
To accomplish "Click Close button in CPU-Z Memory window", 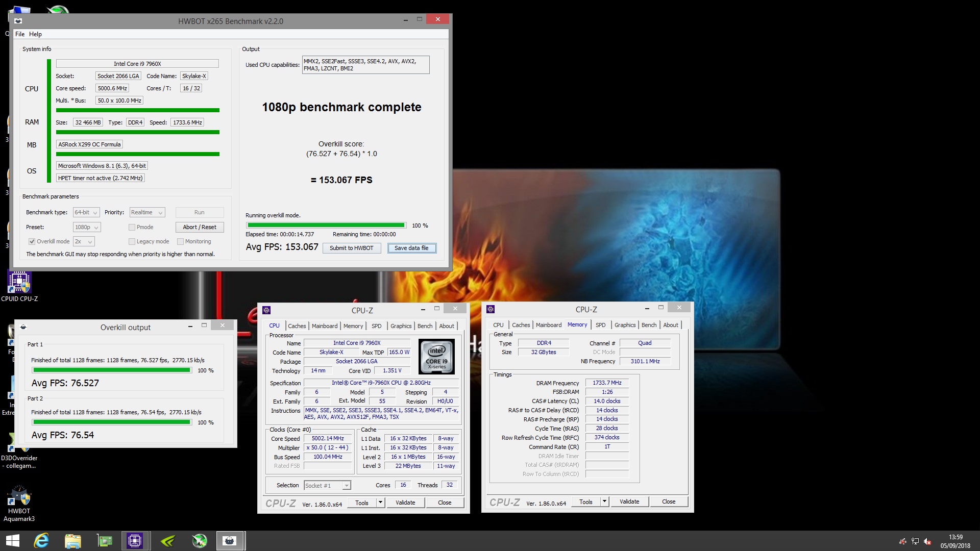I will pyautogui.click(x=669, y=502).
